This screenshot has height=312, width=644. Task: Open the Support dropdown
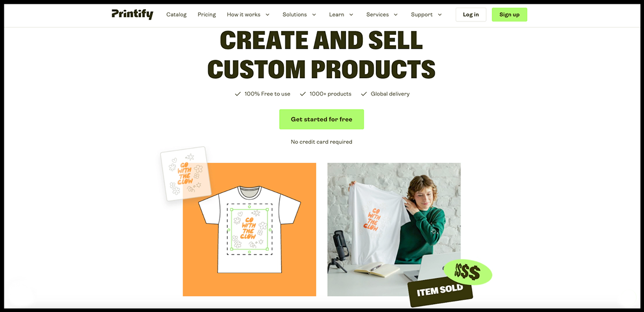[427, 14]
